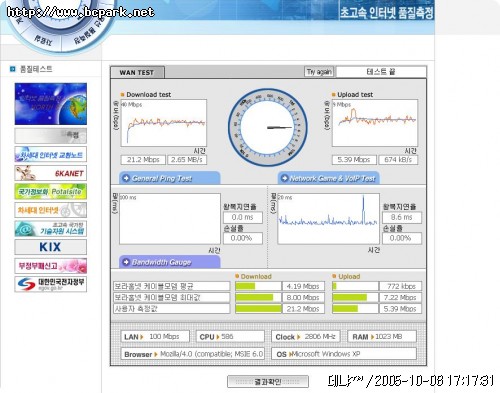Click the 674 kB/s upload value
The height and width of the screenshot is (393, 500).
pos(398,160)
